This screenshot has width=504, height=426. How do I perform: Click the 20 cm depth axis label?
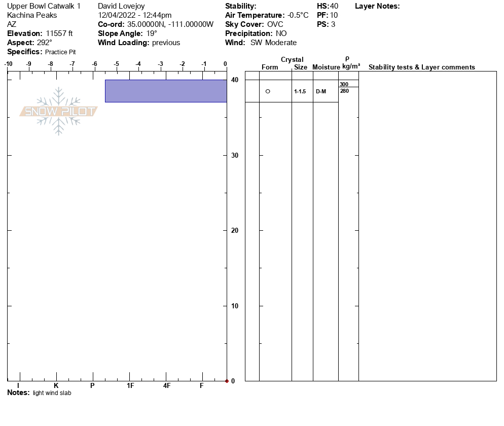[235, 231]
